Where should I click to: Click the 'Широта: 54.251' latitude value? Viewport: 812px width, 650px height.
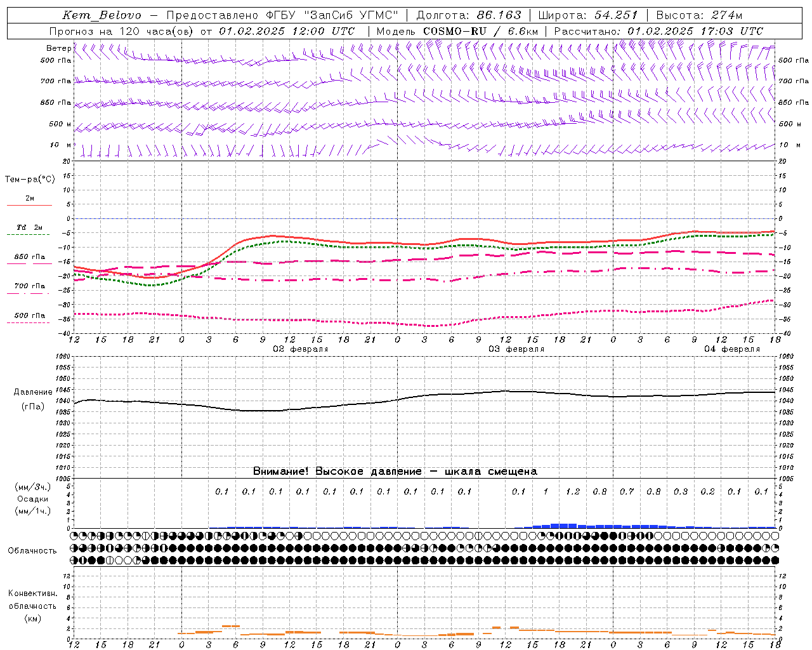pyautogui.click(x=587, y=15)
